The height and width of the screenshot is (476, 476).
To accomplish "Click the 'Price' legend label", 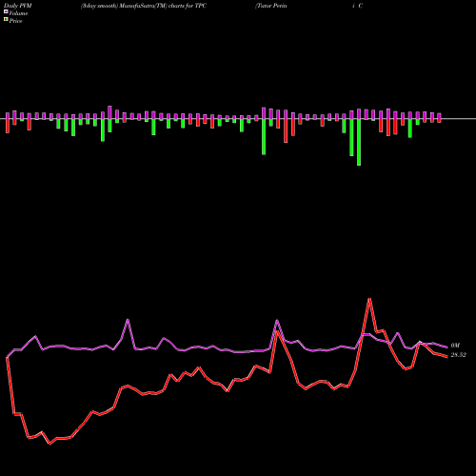I will click(15, 21).
